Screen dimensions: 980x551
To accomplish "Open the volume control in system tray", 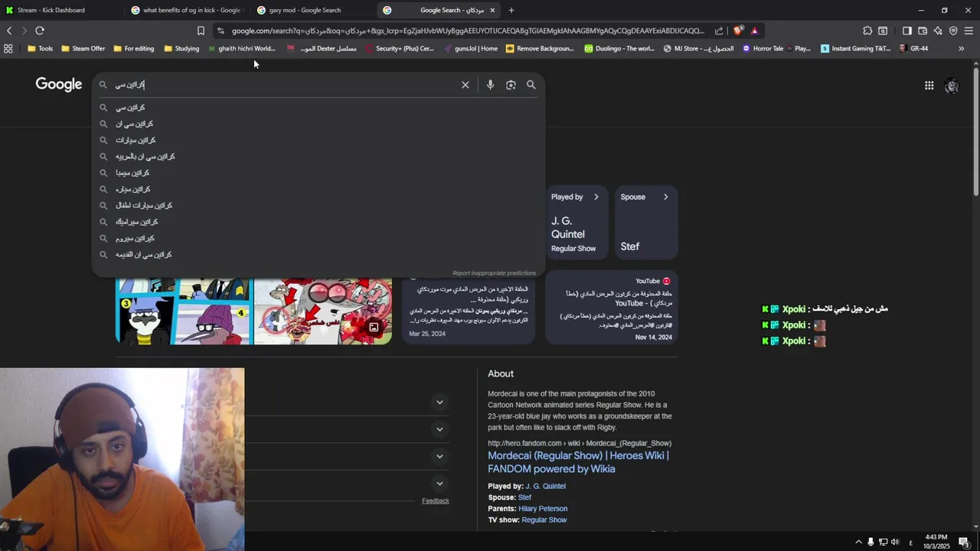I will click(x=895, y=542).
